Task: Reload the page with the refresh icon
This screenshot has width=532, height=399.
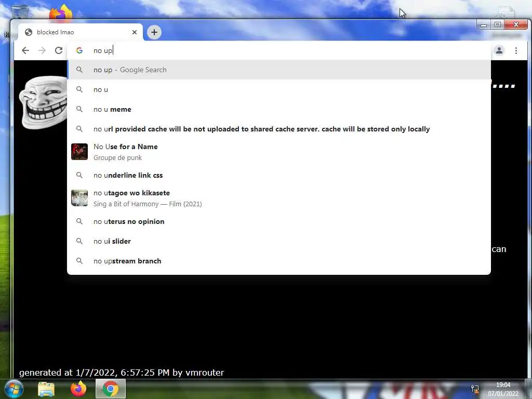Action: [x=59, y=50]
